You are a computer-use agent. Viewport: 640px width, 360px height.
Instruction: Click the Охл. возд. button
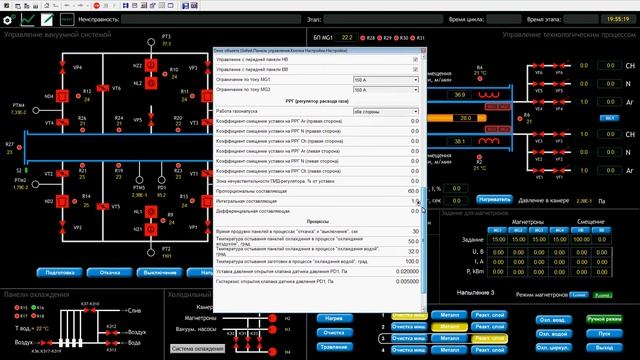point(553,320)
